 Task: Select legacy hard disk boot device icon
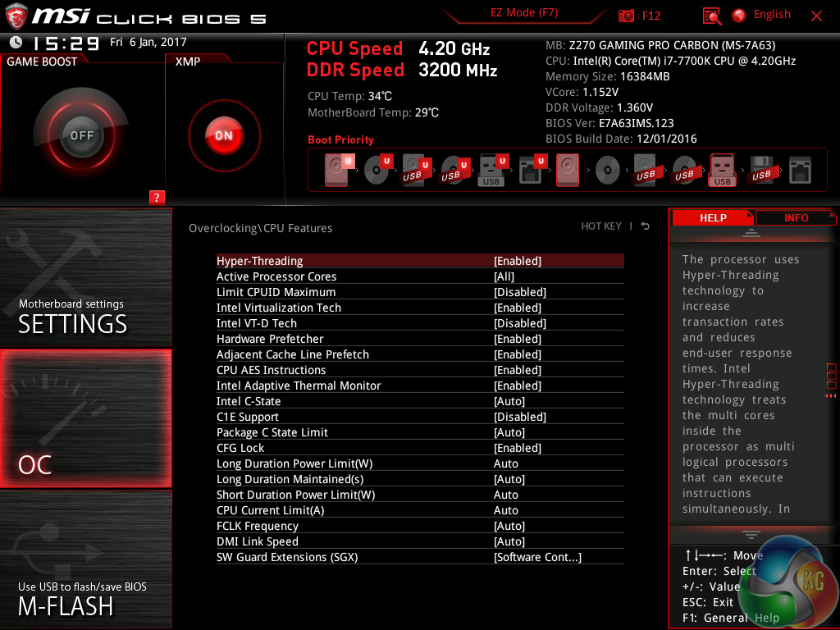(568, 170)
